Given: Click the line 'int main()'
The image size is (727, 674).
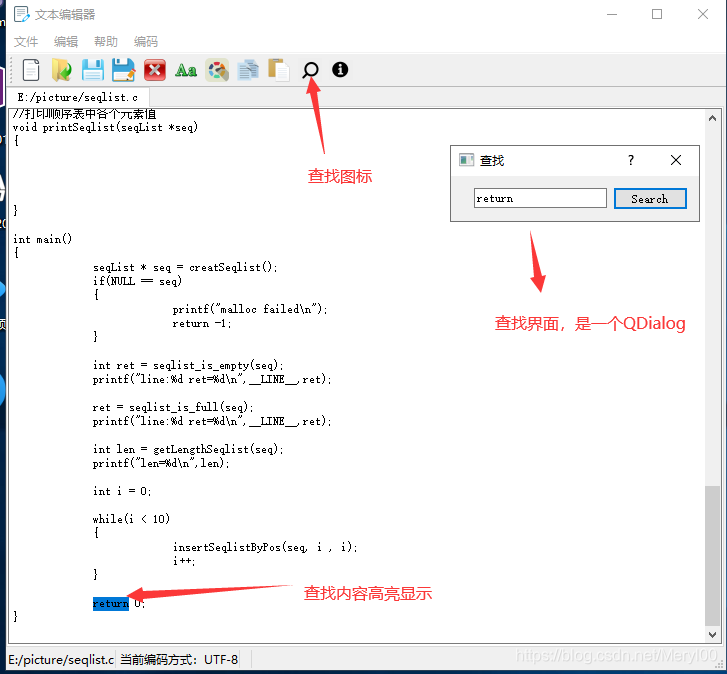Looking at the screenshot, I should [x=43, y=239].
